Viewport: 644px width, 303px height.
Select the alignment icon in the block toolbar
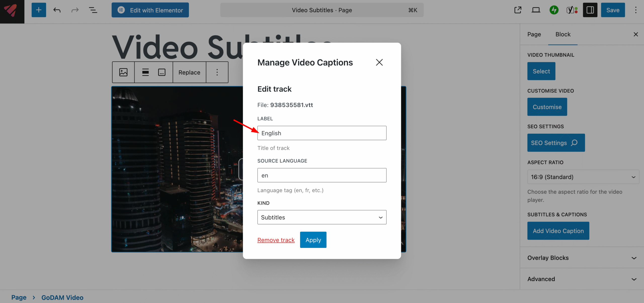(x=146, y=72)
